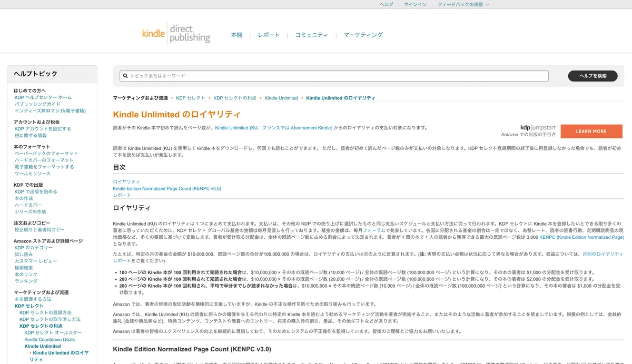The height and width of the screenshot is (364, 632).
Task: Open インディーズ無料マンガ(電子書籍) sidebar link
Action: pos(50,111)
